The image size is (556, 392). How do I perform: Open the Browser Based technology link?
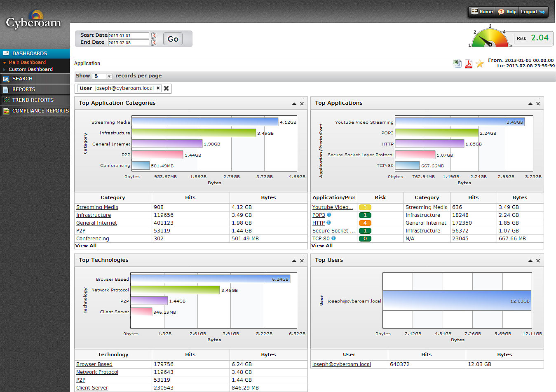point(94,364)
